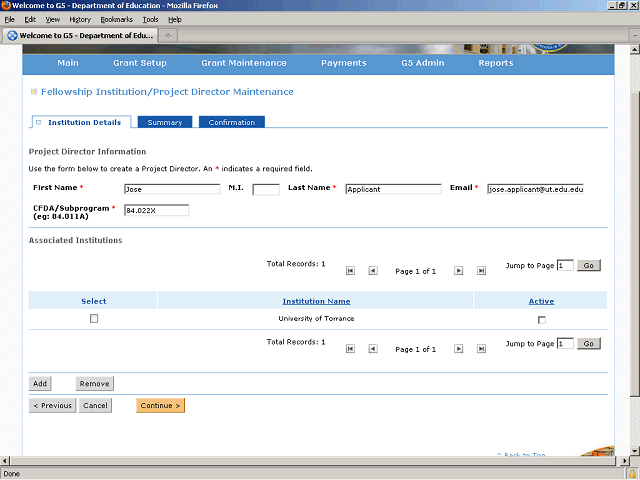Click the Remove button
This screenshot has height=480, width=640.
click(x=94, y=384)
